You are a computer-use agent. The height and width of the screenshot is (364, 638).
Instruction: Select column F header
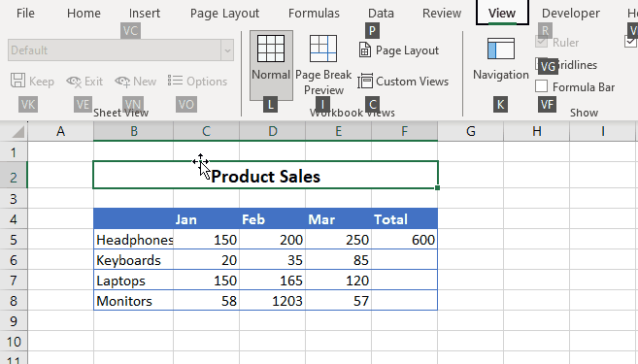click(404, 131)
